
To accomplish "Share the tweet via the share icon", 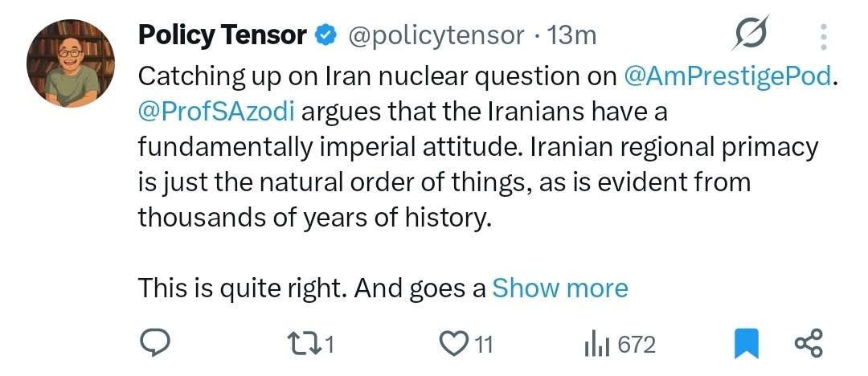I will coord(809,343).
